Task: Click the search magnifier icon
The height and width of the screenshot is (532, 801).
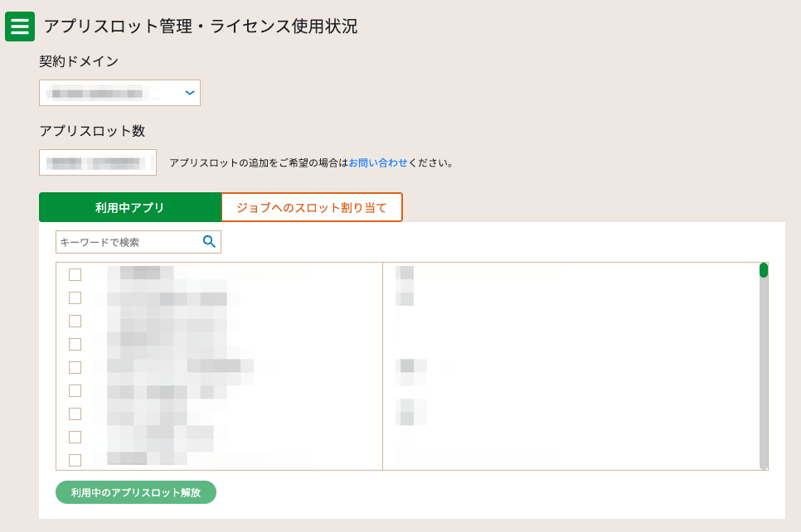Action: [209, 241]
